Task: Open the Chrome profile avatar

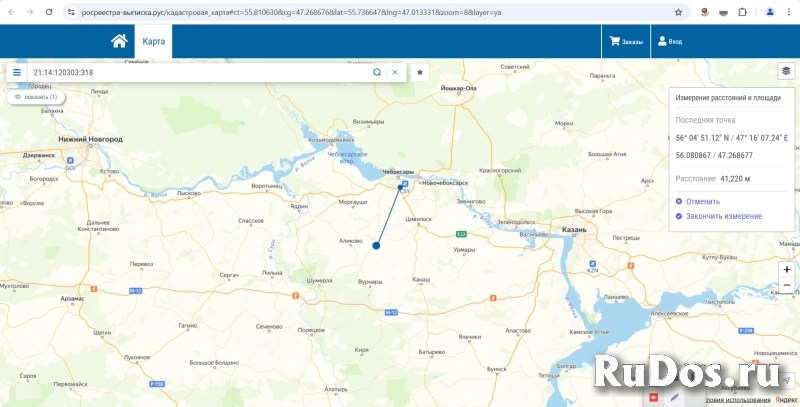Action: point(770,12)
